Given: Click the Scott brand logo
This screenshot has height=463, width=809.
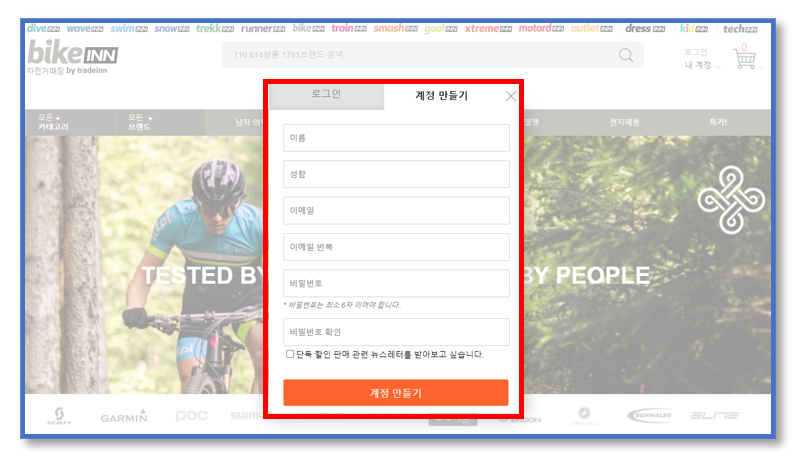Looking at the screenshot, I should coord(59,416).
